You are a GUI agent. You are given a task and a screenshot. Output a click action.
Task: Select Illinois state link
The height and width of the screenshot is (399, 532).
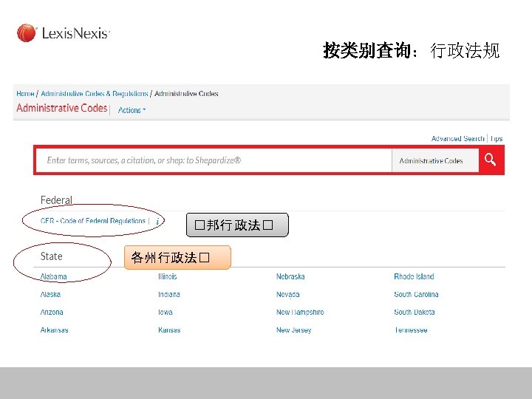click(x=167, y=276)
